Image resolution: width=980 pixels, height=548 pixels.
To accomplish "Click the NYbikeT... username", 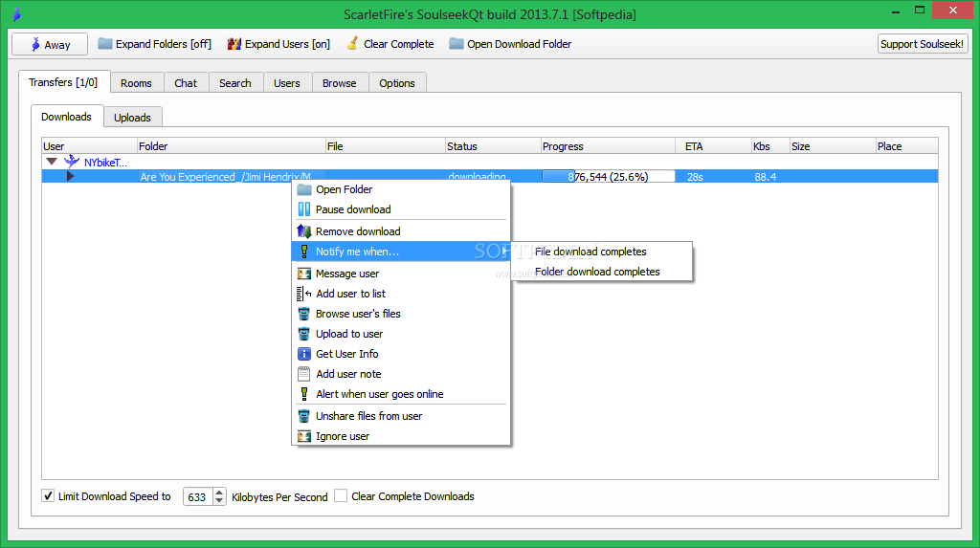I will [105, 163].
